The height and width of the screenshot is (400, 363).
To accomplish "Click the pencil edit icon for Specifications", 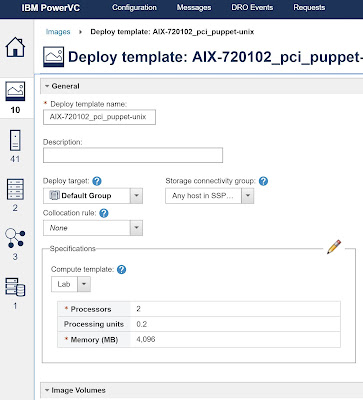I will tap(334, 247).
